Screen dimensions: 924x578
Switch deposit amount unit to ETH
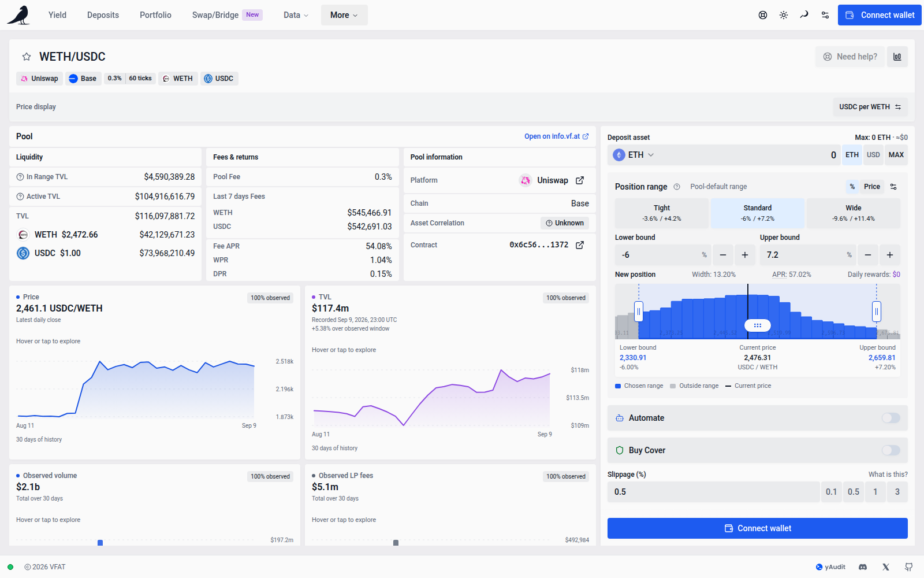click(852, 155)
